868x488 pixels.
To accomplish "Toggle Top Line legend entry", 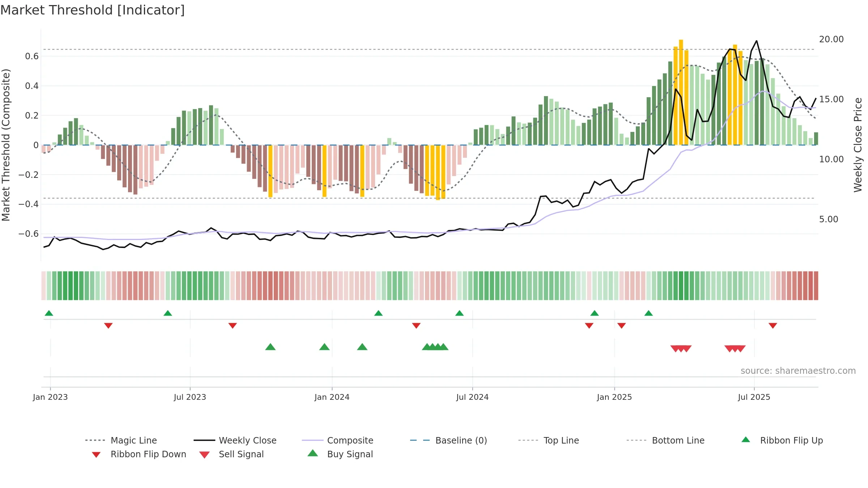I will (x=548, y=440).
